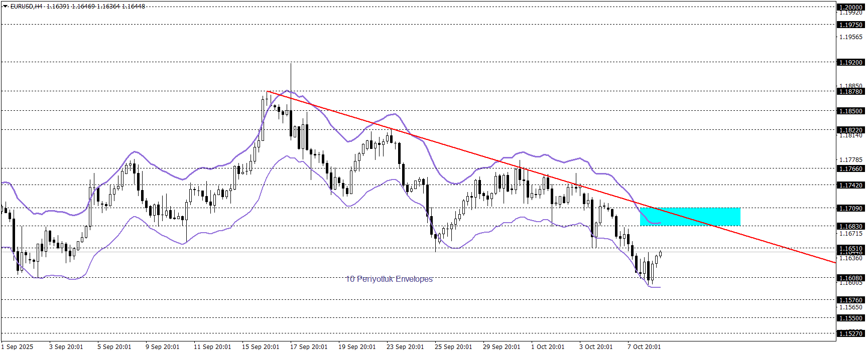
Task: Click the 7 Oct 20:01 time label
Action: click(644, 347)
